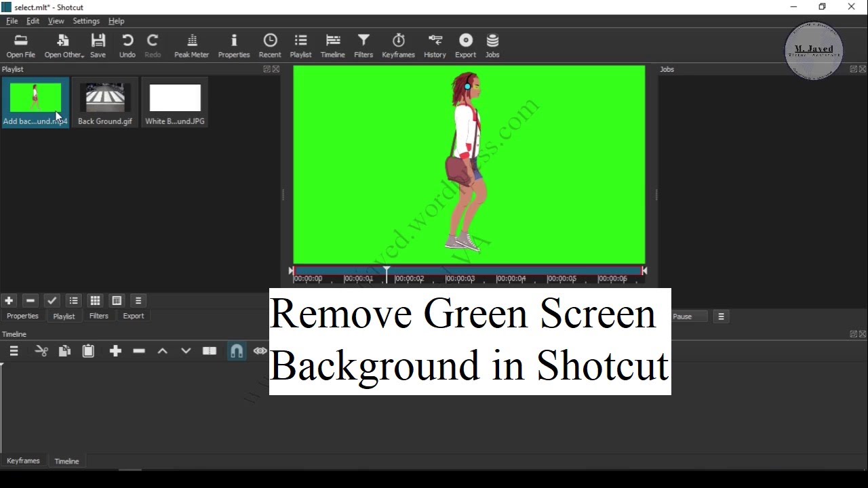The width and height of the screenshot is (868, 488).
Task: Select the Back Ground.gif playlist thumbnail
Action: coord(105,102)
